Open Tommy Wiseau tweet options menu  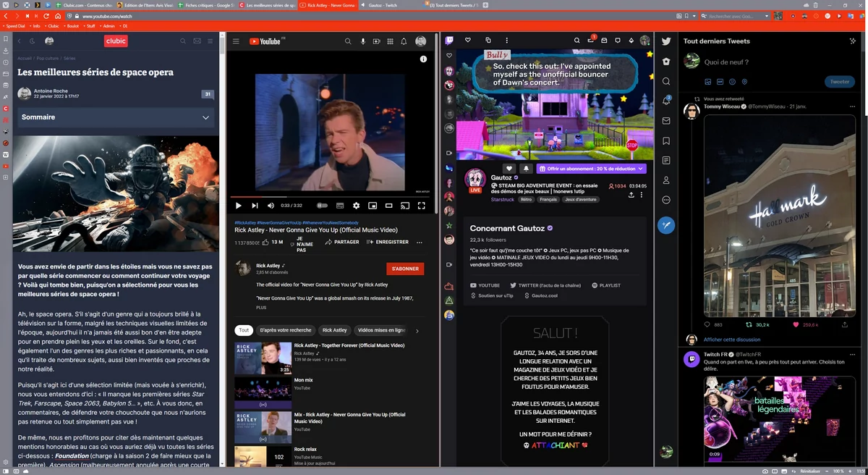click(852, 106)
